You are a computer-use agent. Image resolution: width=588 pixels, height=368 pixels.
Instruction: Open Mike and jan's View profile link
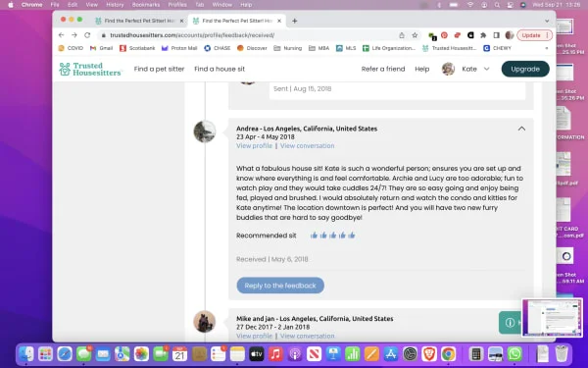point(254,336)
